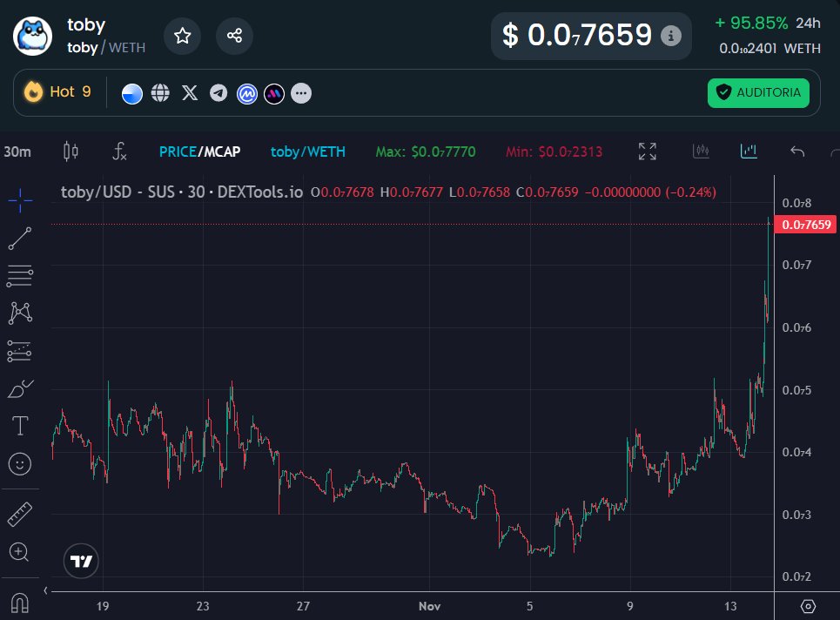Open the Telegram social link
The height and width of the screenshot is (620, 840).
[x=218, y=93]
